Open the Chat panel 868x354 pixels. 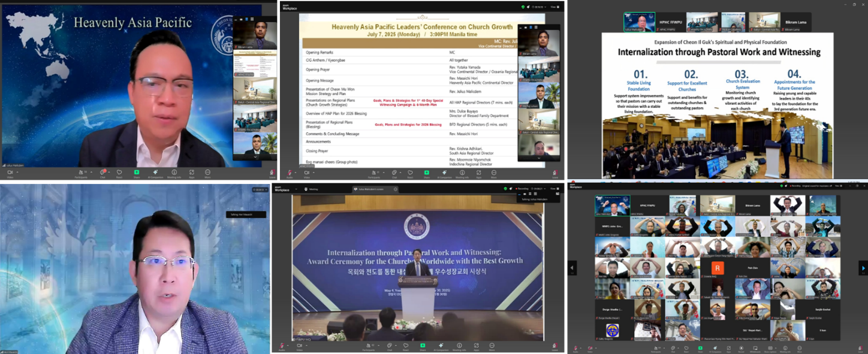pyautogui.click(x=390, y=346)
